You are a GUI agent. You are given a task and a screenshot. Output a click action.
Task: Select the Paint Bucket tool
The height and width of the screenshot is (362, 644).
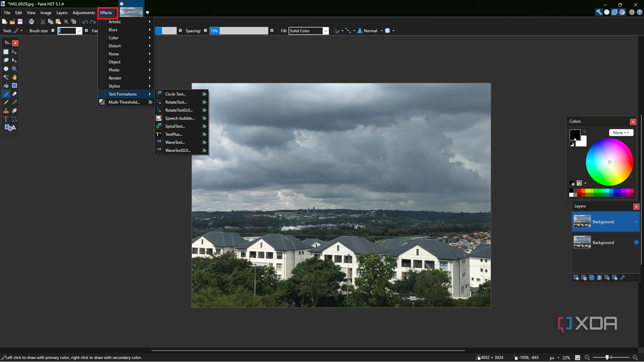click(x=6, y=86)
